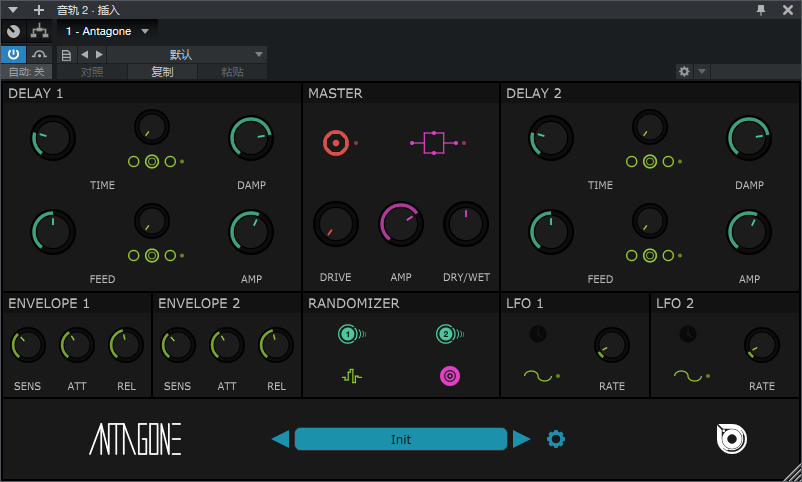Click the 复制 copy button

162,72
